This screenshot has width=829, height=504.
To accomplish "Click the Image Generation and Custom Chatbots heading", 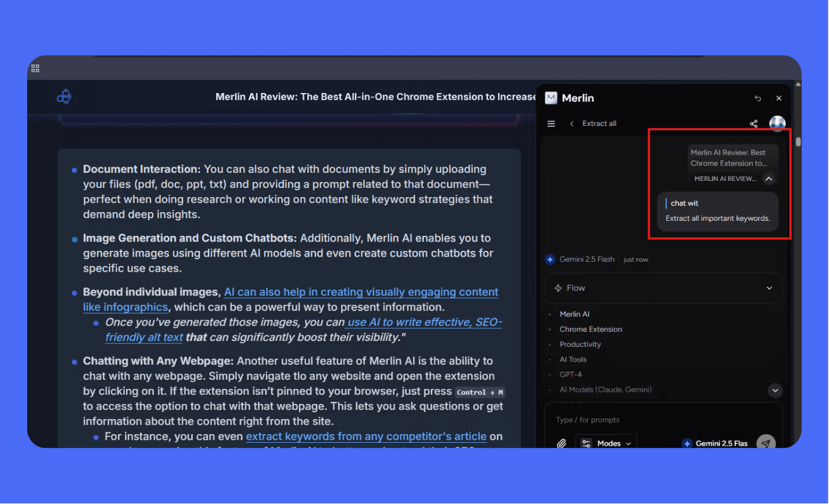I will (x=190, y=238).
